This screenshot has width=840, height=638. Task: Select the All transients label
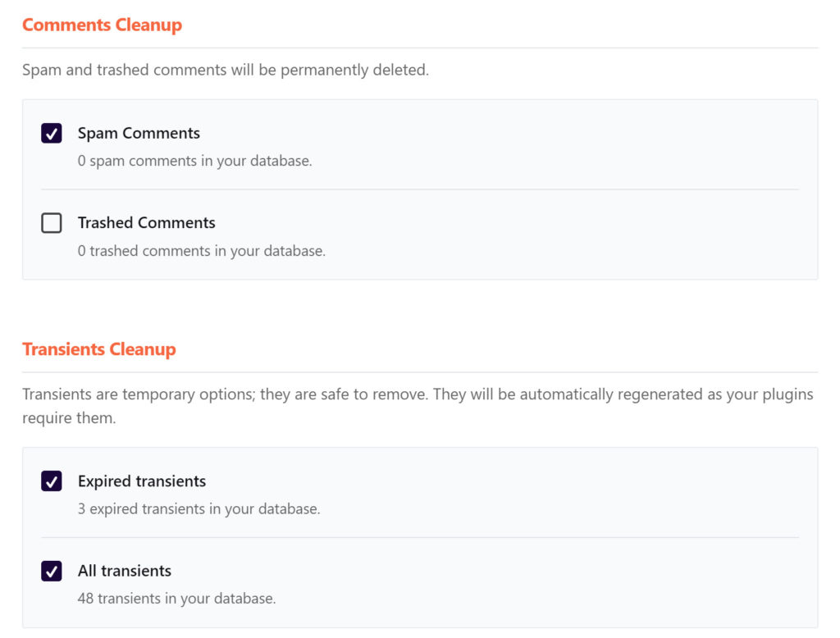(125, 571)
